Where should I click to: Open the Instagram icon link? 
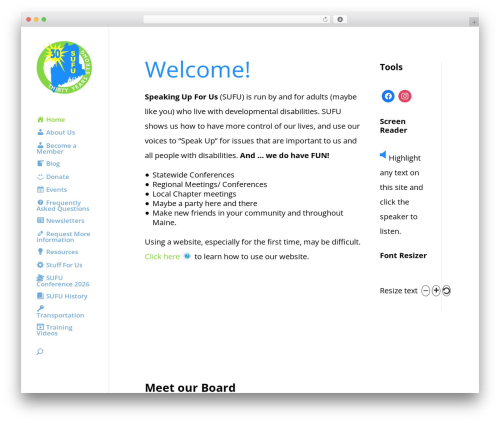point(405,96)
